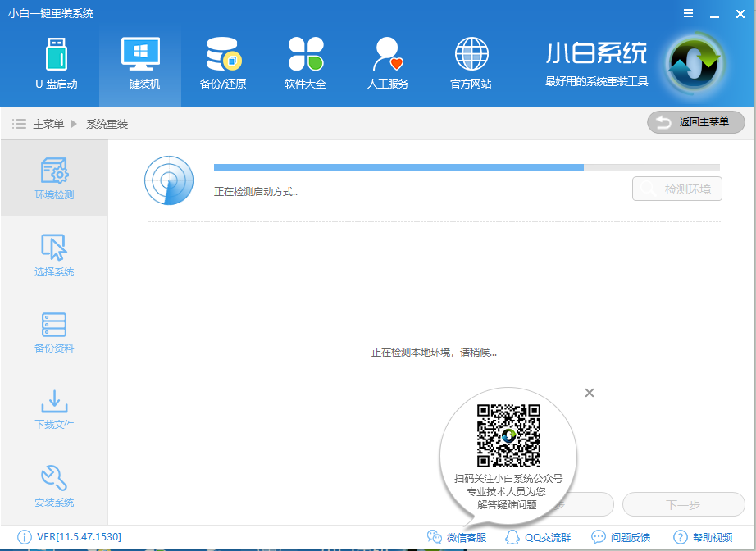This screenshot has height=551, width=756.
Task: Select the 下载文件 step
Action: click(x=54, y=408)
